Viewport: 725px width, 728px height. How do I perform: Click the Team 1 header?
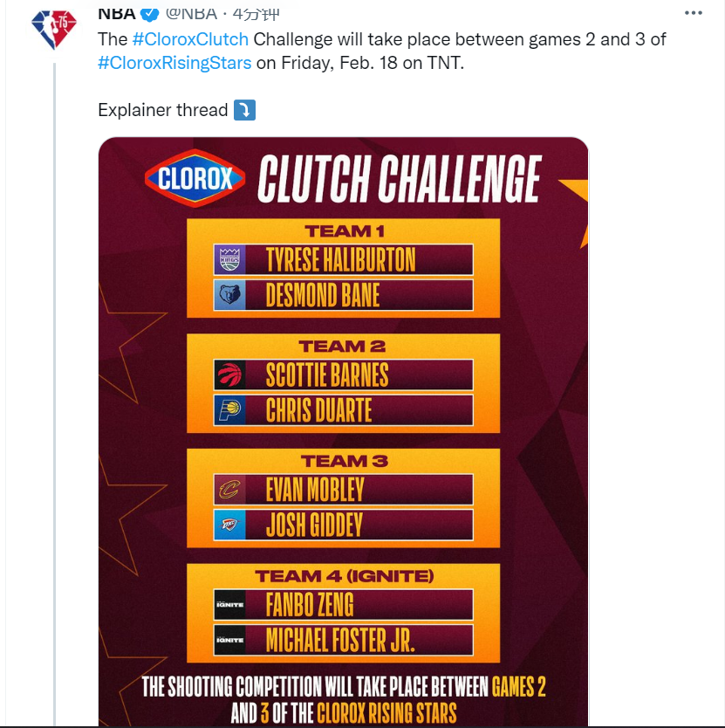coord(344,231)
